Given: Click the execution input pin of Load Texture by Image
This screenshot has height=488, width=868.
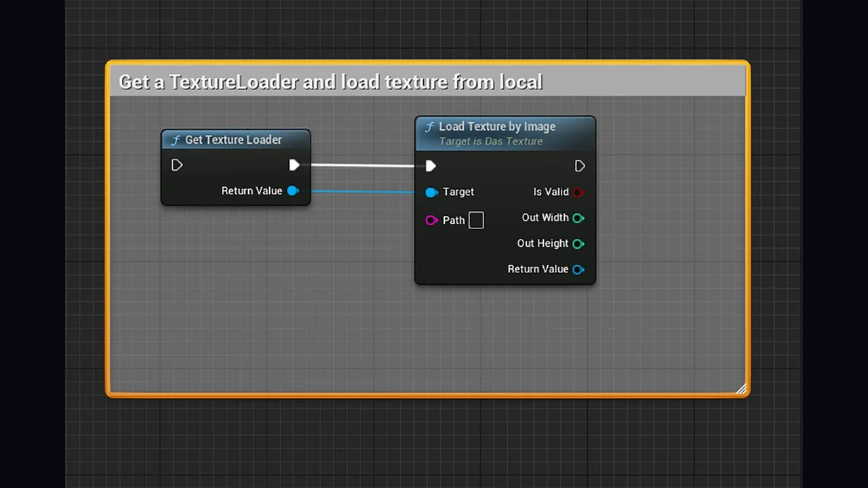Looking at the screenshot, I should [x=431, y=165].
